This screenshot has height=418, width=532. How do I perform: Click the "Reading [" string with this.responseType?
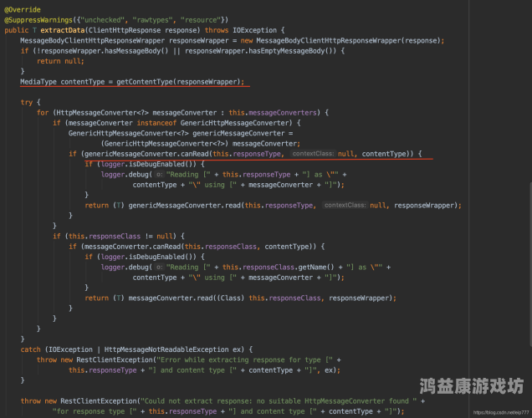[x=188, y=174]
